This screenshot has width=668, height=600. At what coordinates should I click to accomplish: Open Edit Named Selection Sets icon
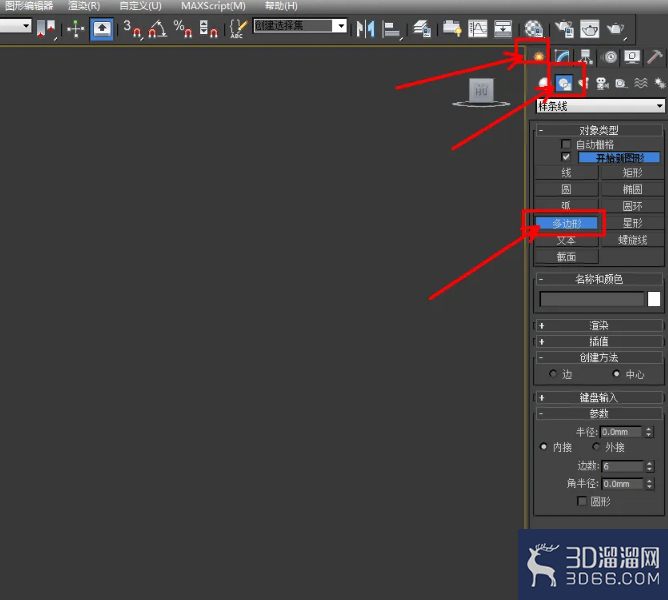coord(238,29)
